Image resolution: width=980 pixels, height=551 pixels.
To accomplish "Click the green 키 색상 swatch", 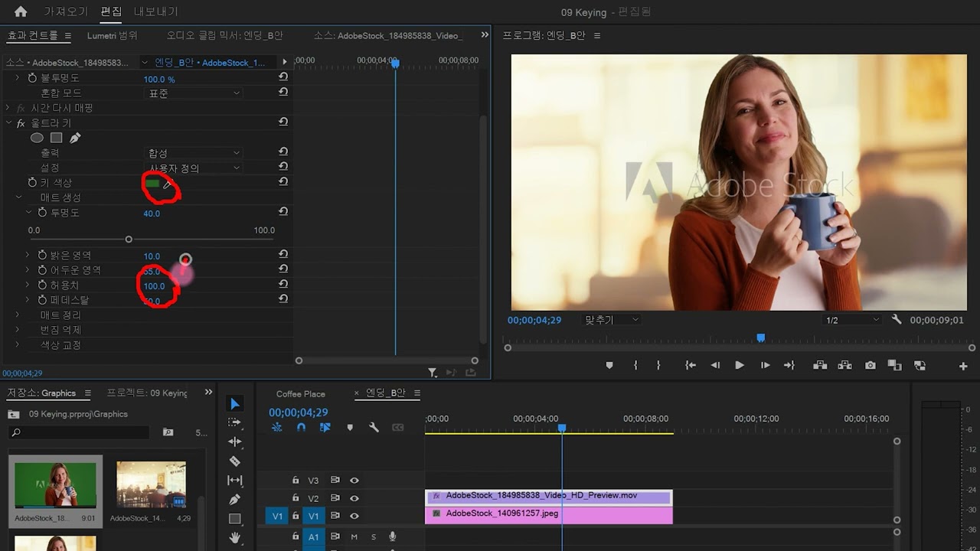I will [152, 184].
